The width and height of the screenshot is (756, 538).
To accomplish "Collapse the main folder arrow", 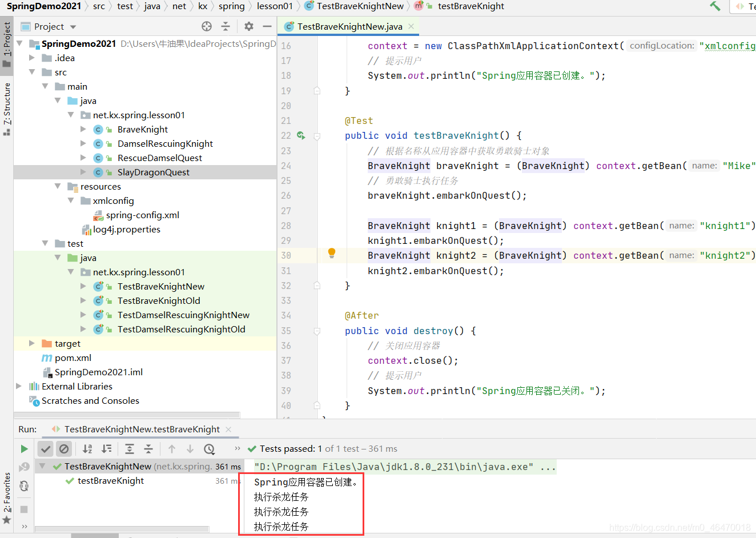I will pos(45,86).
